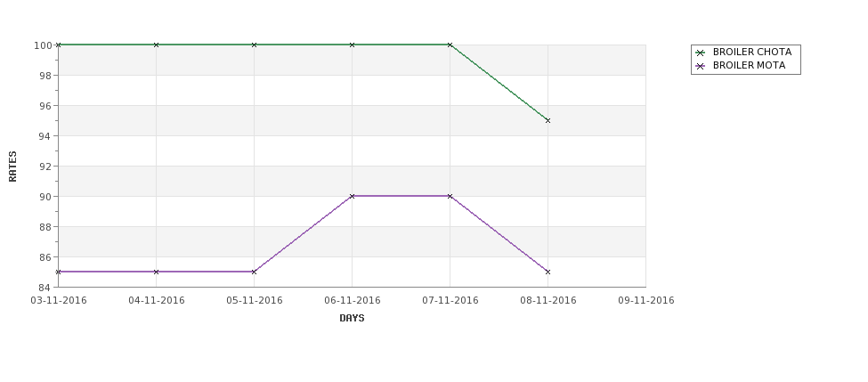Image resolution: width=868 pixels, height=382 pixels.
Task: Click BROILER MOTA marker at 05-11-2016
Action: click(x=254, y=272)
